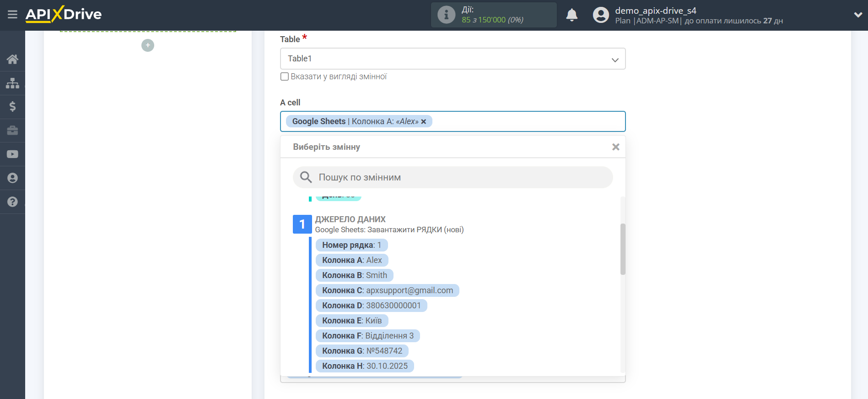Close the variable picker panel

pyautogui.click(x=615, y=147)
